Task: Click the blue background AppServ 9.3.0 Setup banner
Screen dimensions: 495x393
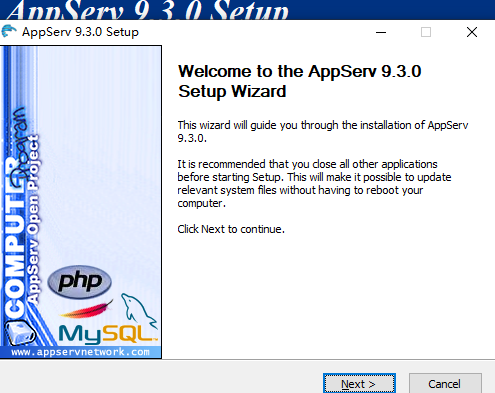Action: (247, 10)
